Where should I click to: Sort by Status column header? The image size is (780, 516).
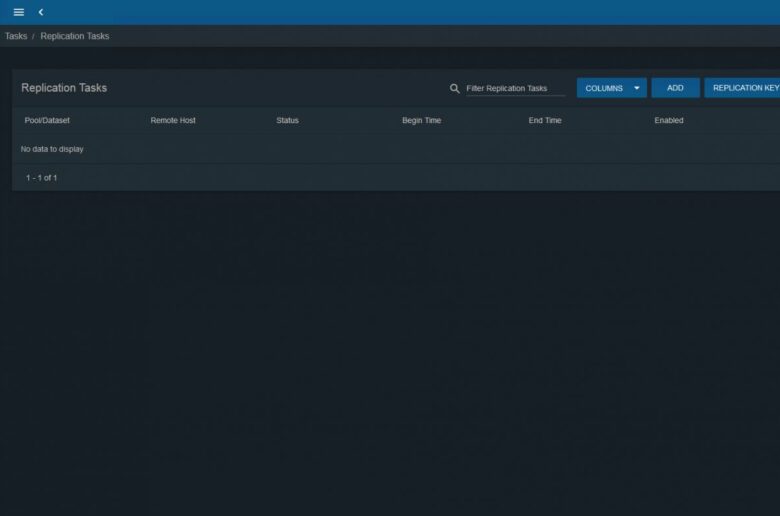point(288,120)
